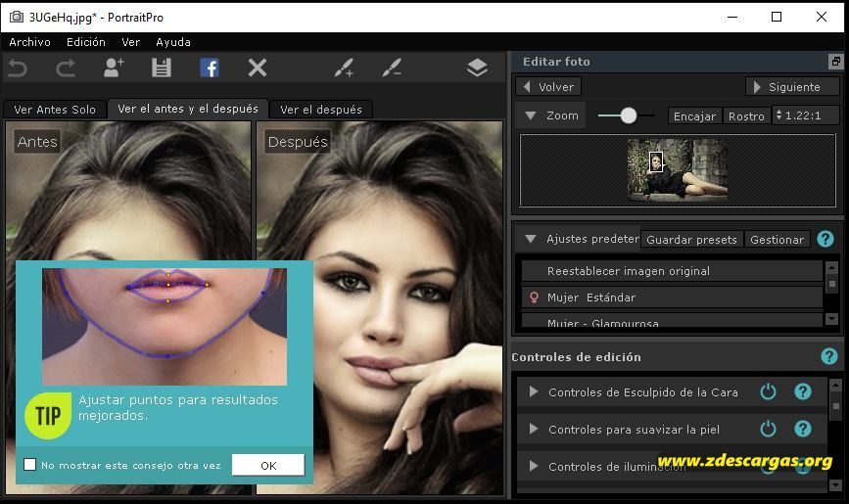Click the add person icon

(x=114, y=69)
